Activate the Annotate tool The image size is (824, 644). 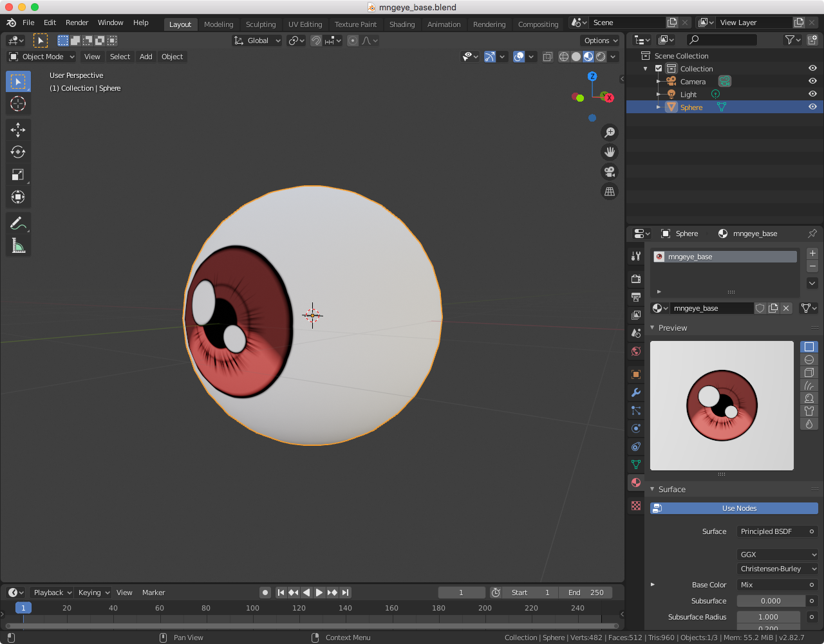[18, 223]
